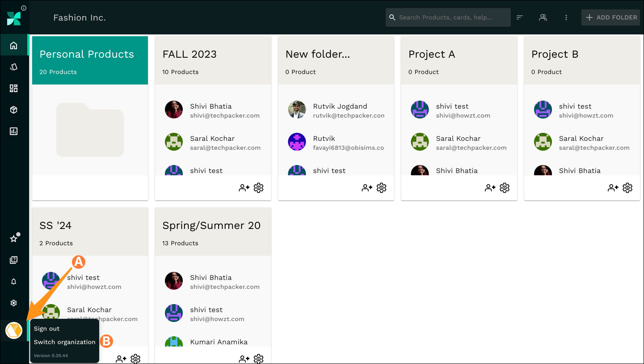Click the sort/filter icon beside search
The height and width of the screenshot is (364, 644).
pos(520,17)
